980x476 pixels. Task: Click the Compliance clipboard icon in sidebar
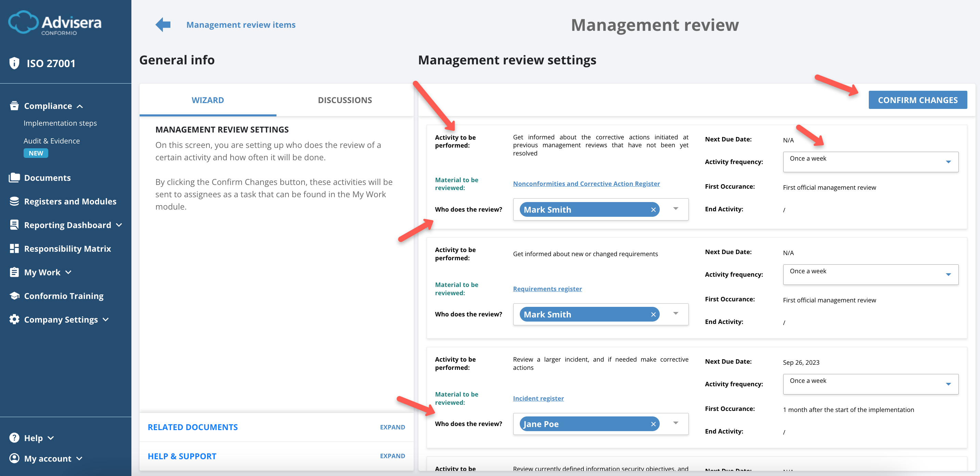[x=14, y=105]
